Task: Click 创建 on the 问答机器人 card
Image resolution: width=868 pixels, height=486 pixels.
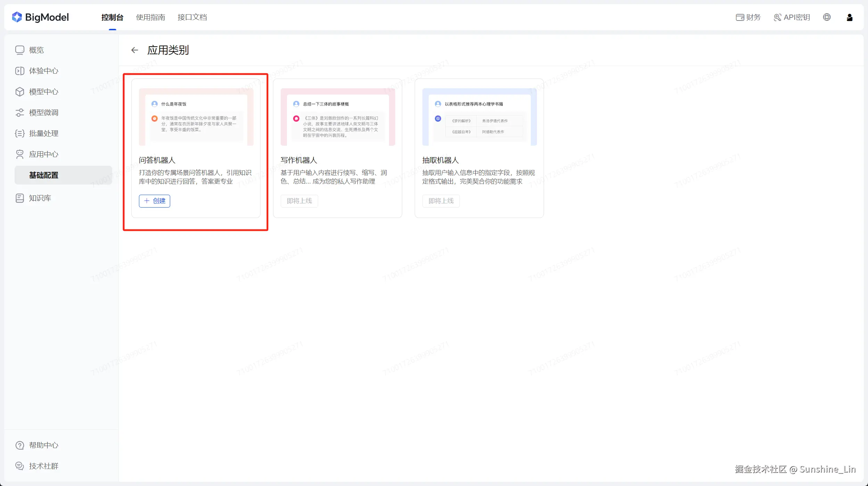Action: 155,201
